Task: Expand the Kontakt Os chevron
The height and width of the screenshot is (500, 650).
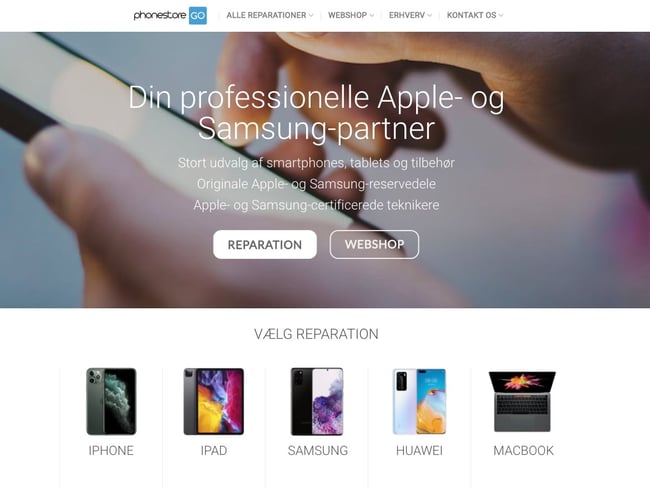Action: [501, 16]
